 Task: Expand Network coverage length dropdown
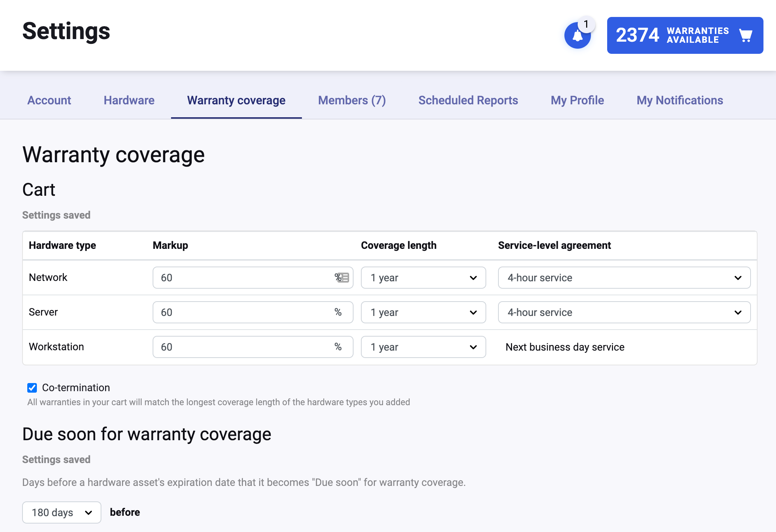pos(423,278)
